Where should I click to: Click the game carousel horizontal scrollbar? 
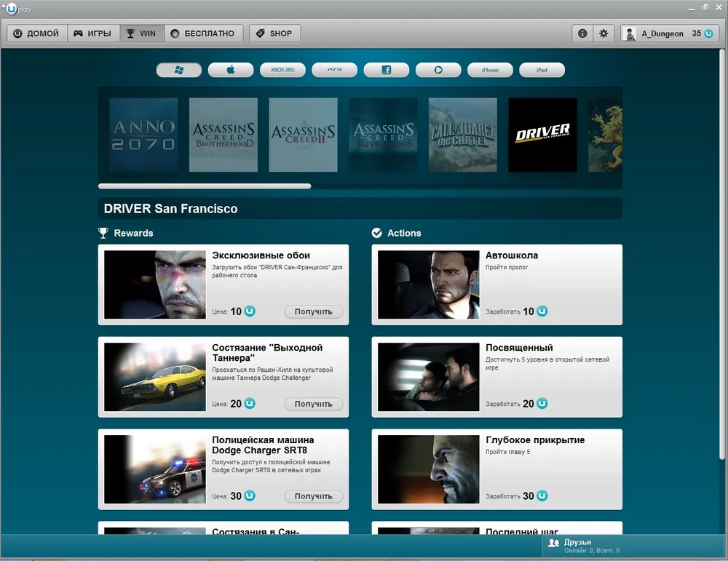point(205,186)
